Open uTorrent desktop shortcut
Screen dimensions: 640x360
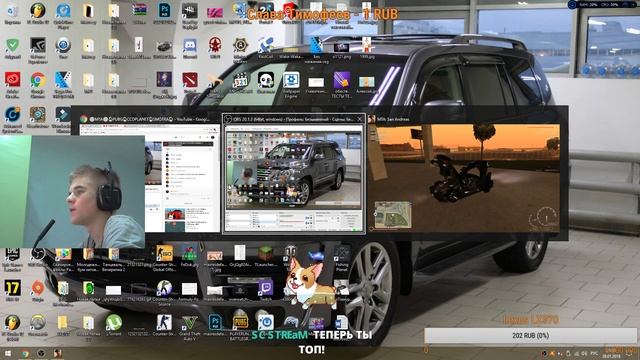[x=113, y=322]
